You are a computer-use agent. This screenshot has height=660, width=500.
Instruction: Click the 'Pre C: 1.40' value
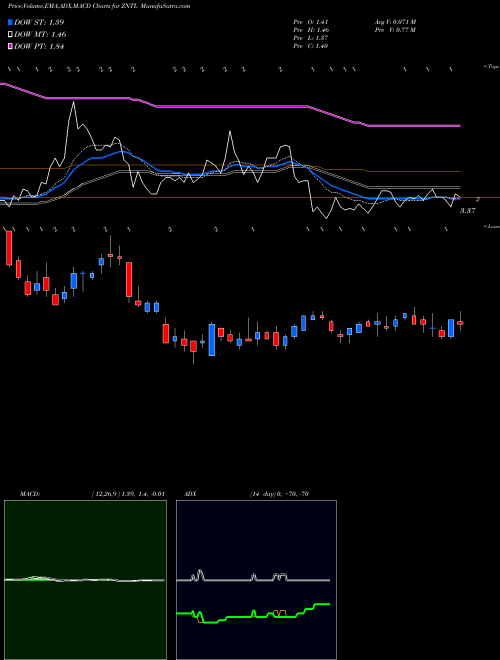point(311,46)
